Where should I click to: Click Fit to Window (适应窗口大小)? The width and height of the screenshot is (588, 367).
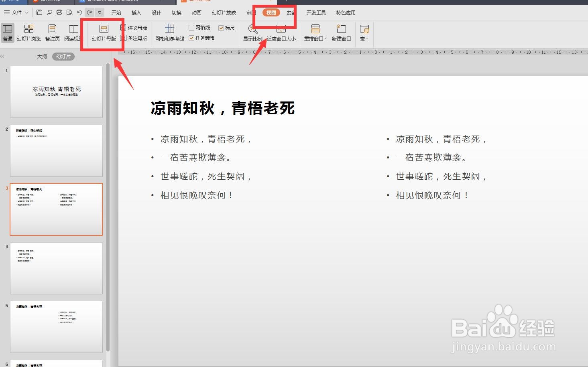pyautogui.click(x=281, y=32)
